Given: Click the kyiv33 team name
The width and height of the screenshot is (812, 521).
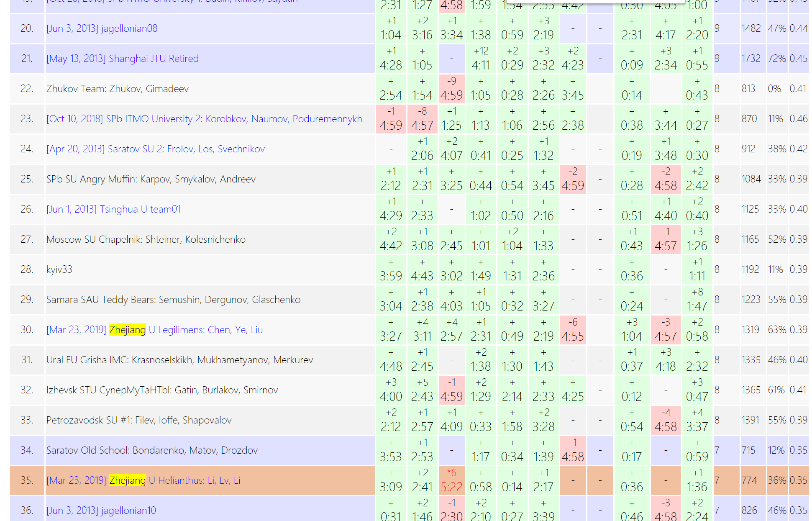Looking at the screenshot, I should click(x=59, y=269).
